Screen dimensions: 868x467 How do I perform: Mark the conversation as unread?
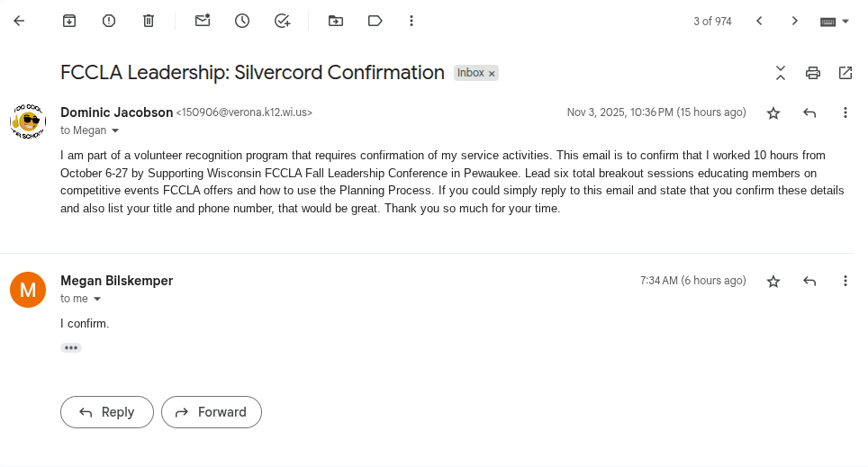click(203, 21)
